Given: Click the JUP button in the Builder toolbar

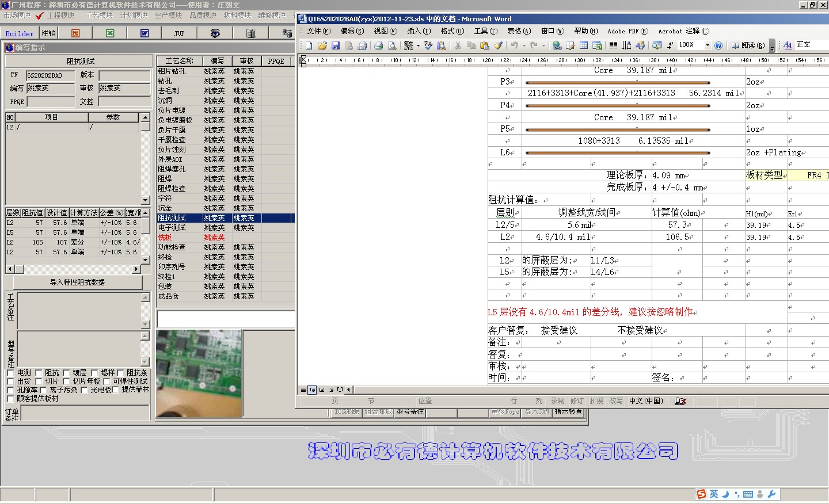Looking at the screenshot, I should click(180, 33).
